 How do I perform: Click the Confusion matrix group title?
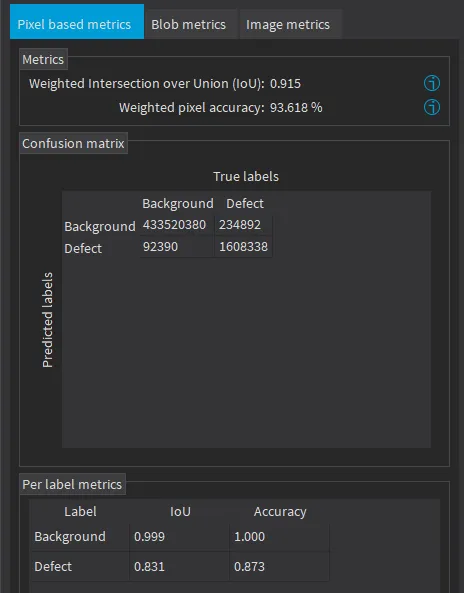coord(73,143)
